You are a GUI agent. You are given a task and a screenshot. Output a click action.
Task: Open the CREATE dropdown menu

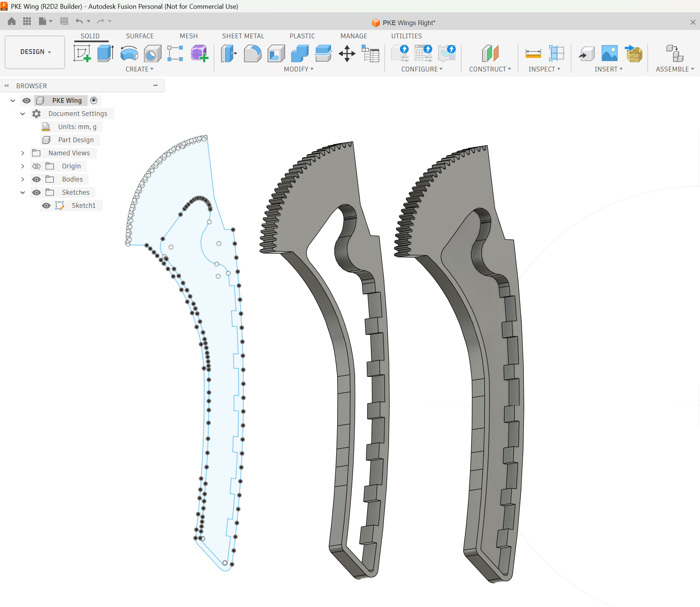pyautogui.click(x=139, y=69)
